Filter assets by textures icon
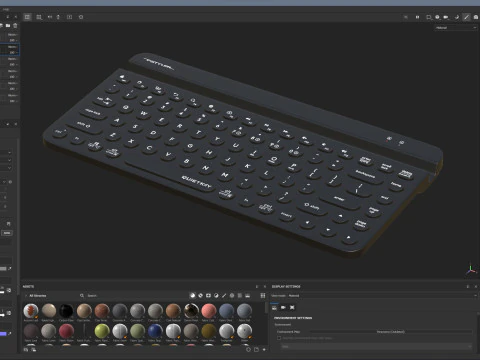The image size is (480, 360). pyautogui.click(x=240, y=296)
